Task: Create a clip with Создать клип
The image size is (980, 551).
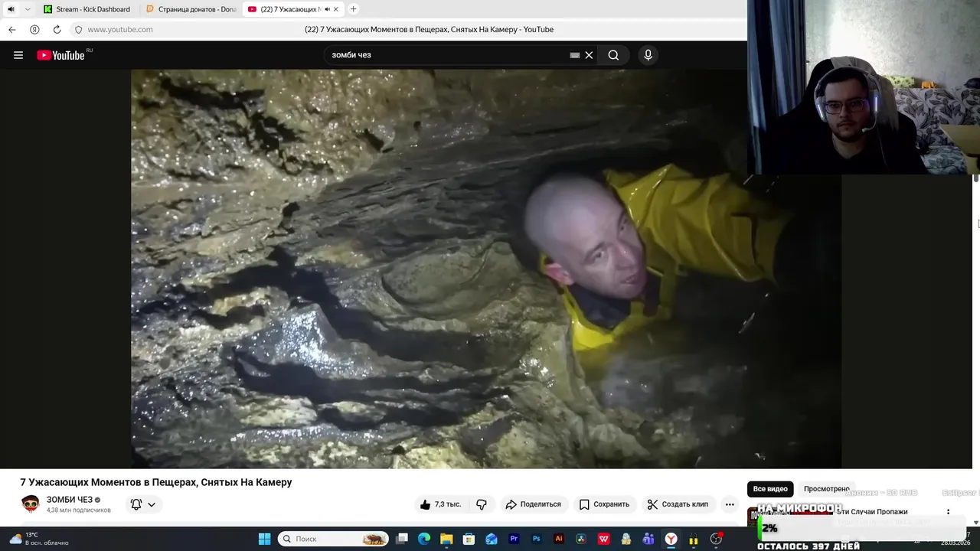Action: [678, 504]
